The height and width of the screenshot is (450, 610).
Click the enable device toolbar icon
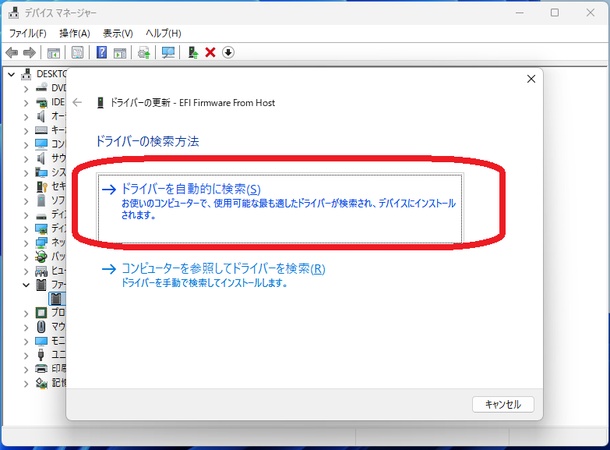pyautogui.click(x=193, y=52)
